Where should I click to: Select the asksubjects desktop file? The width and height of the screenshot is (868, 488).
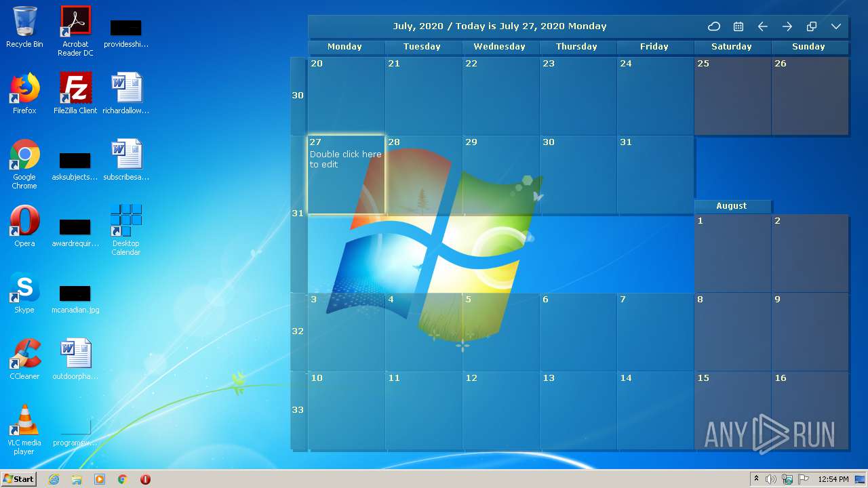75,167
